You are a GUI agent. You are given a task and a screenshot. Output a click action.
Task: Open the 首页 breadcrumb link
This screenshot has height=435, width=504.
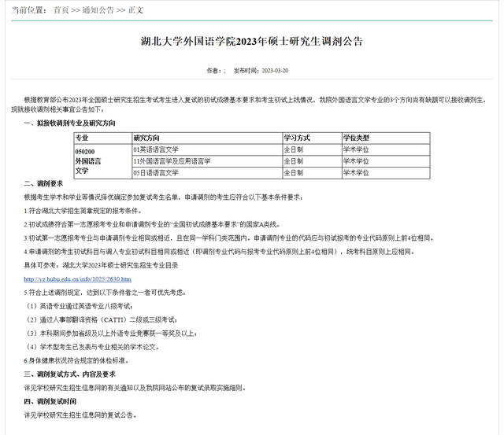61,10
